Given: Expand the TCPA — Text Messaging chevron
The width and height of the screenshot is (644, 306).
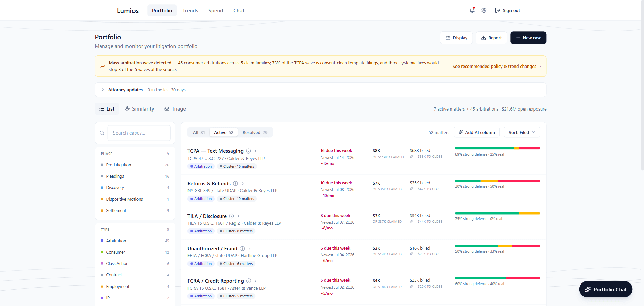Looking at the screenshot, I should pyautogui.click(x=255, y=151).
